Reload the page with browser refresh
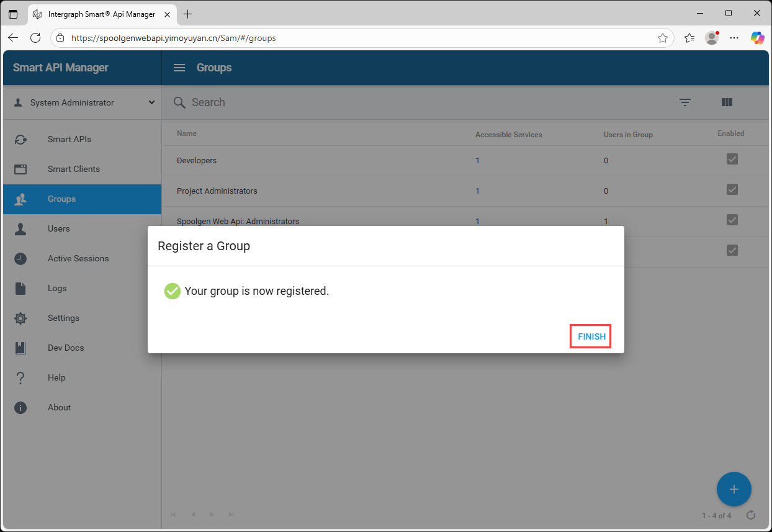The image size is (772, 532). pos(35,38)
